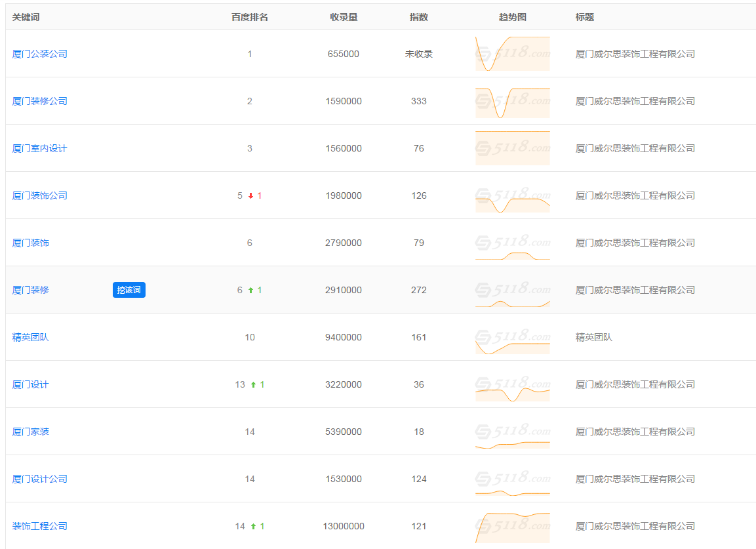Select title text in 精英团队 row
Screen dimensions: 756x549
click(x=593, y=338)
